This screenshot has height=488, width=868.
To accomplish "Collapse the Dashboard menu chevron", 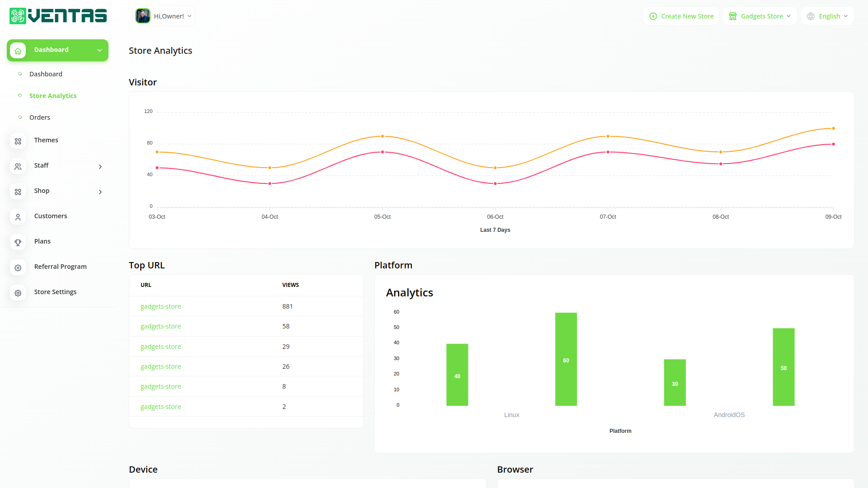I will tap(100, 51).
